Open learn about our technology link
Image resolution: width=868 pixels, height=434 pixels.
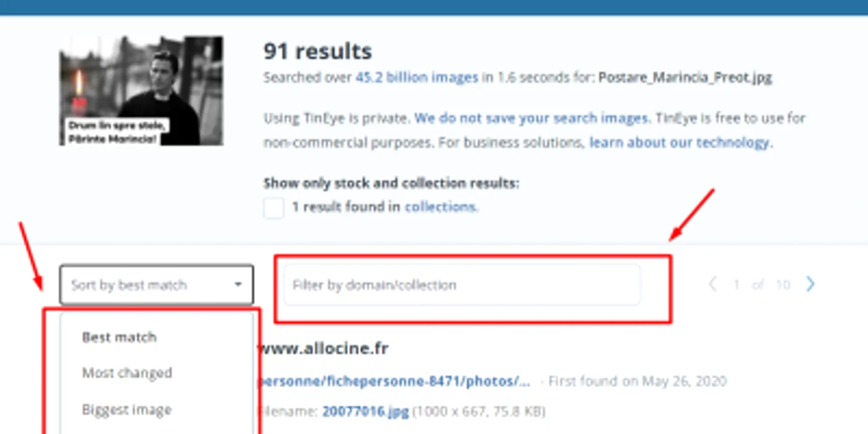[679, 143]
